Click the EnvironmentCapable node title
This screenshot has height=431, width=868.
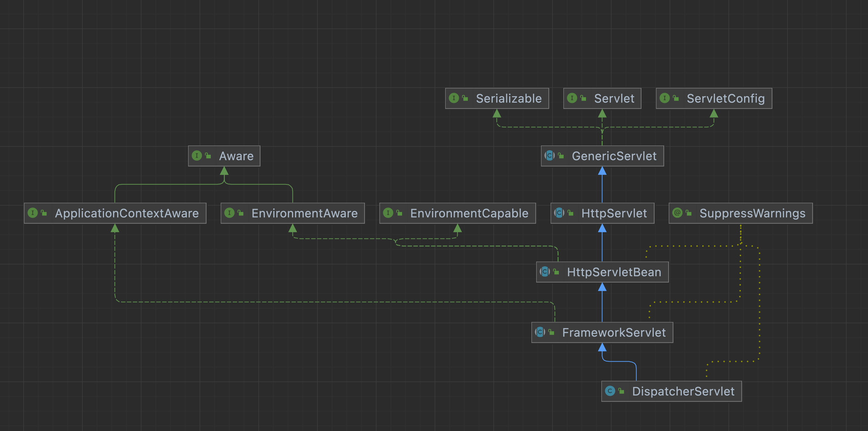[469, 213]
